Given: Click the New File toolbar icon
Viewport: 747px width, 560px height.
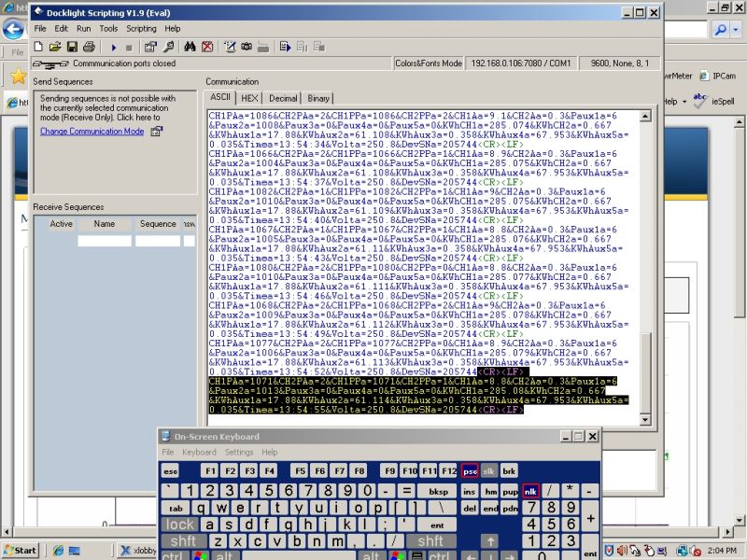Looking at the screenshot, I should 38,47.
